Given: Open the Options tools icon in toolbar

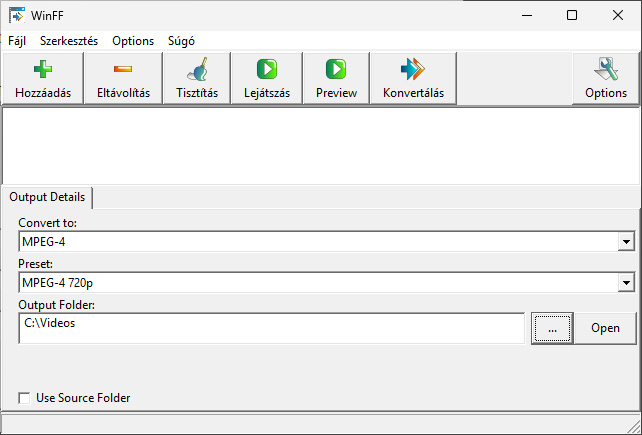Looking at the screenshot, I should (x=606, y=70).
